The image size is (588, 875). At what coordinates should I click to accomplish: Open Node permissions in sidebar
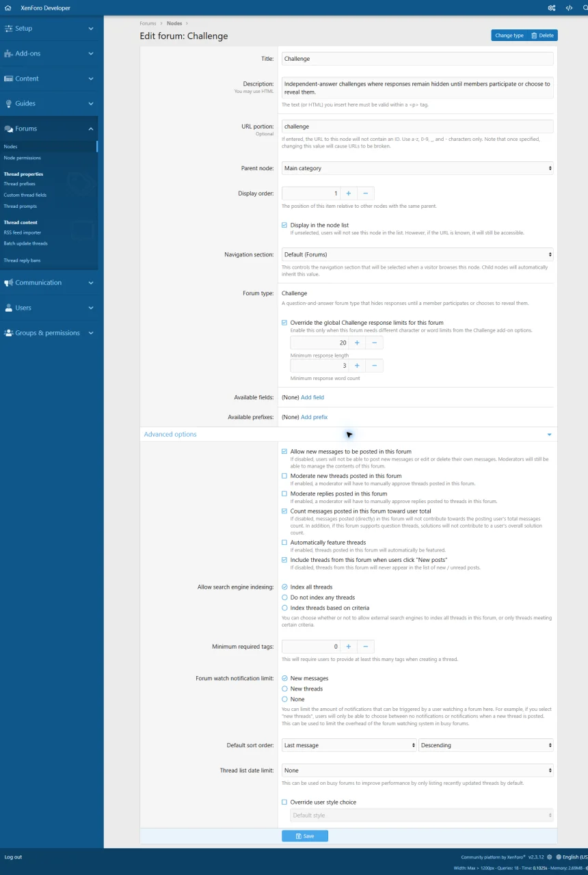point(23,158)
